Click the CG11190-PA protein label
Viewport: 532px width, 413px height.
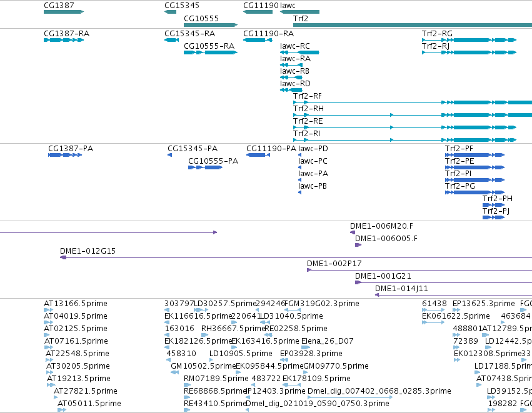tap(271, 149)
